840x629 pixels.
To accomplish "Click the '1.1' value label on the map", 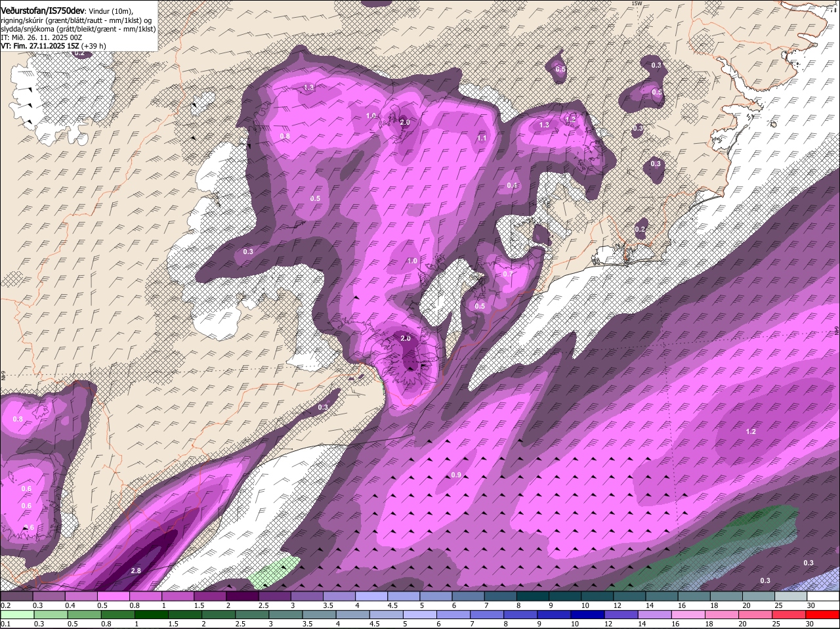I will [482, 139].
